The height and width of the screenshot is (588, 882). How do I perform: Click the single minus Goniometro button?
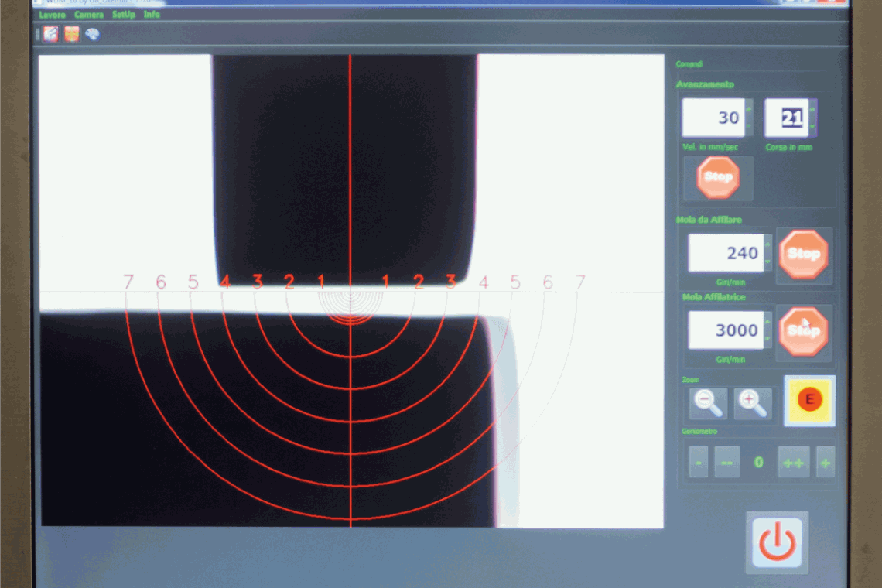(698, 462)
